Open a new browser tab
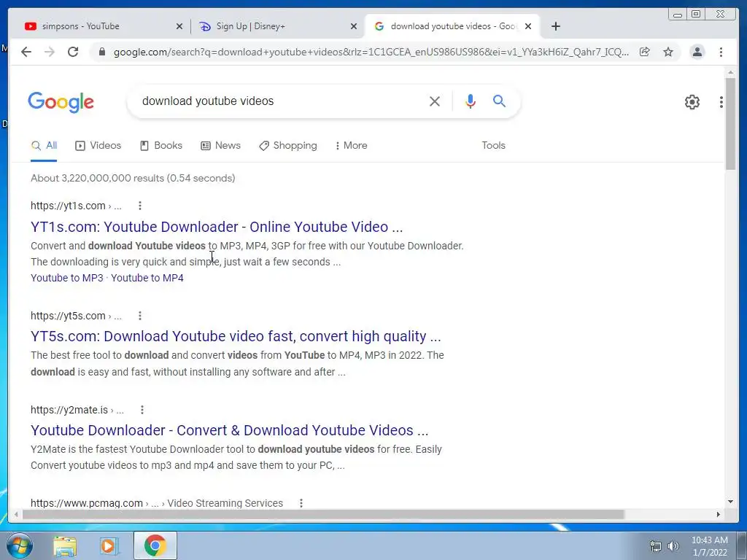This screenshot has width=747, height=560. (x=555, y=26)
